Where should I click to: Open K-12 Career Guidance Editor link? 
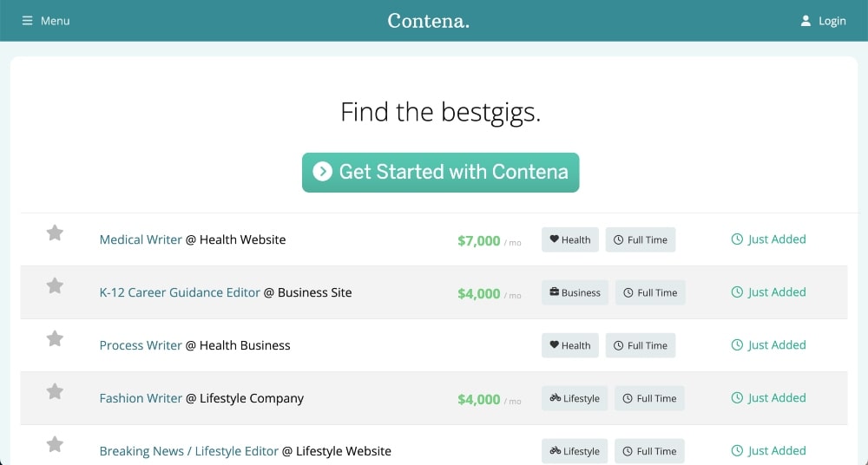click(180, 292)
